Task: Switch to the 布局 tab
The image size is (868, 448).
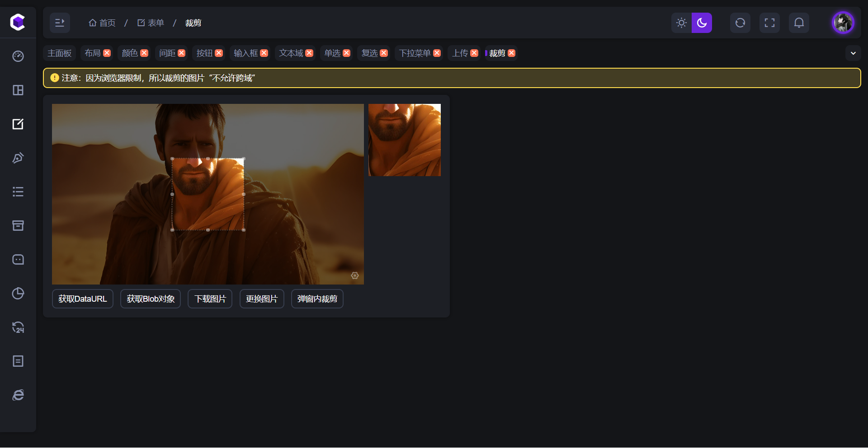Action: (93, 53)
